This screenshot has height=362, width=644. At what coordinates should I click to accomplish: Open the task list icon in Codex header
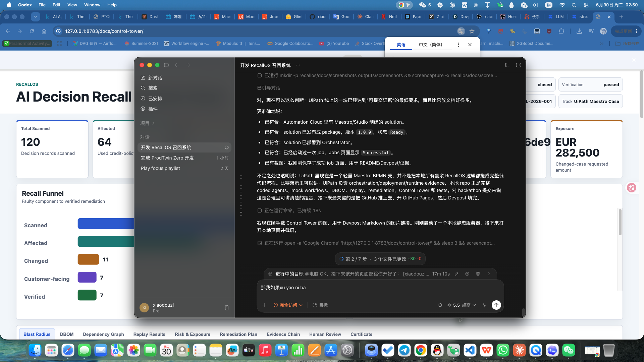[x=507, y=65]
